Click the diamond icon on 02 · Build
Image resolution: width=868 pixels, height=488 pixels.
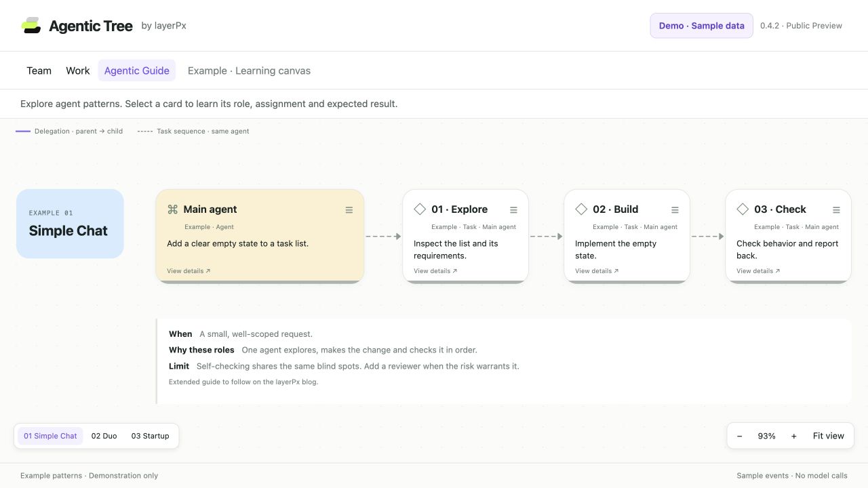(x=581, y=209)
